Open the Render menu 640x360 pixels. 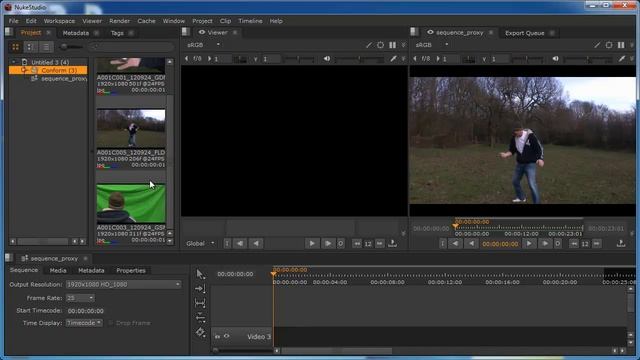click(119, 21)
